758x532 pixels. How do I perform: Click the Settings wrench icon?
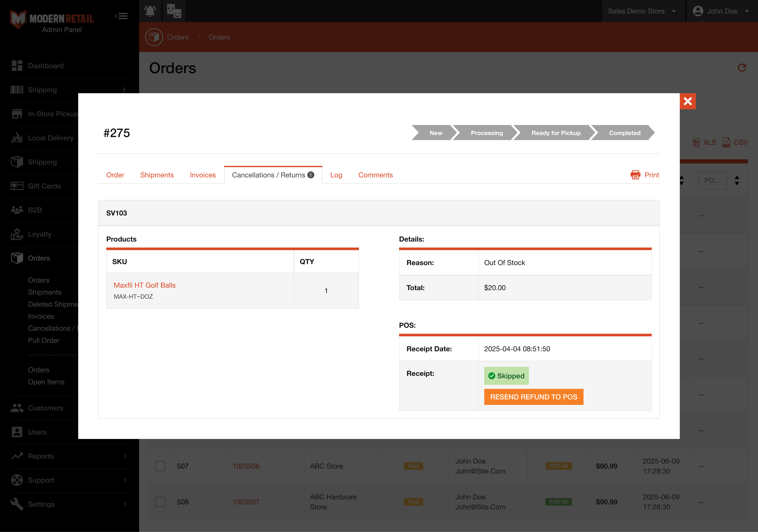[17, 504]
